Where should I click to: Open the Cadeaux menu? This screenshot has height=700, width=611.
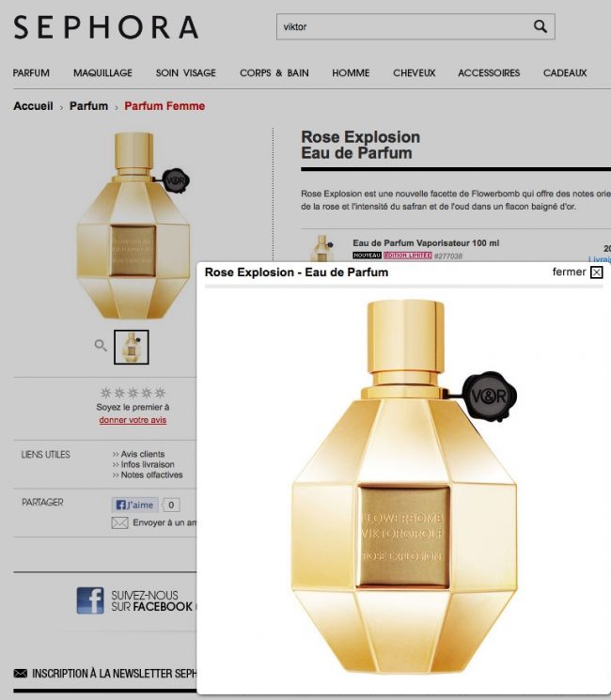565,72
